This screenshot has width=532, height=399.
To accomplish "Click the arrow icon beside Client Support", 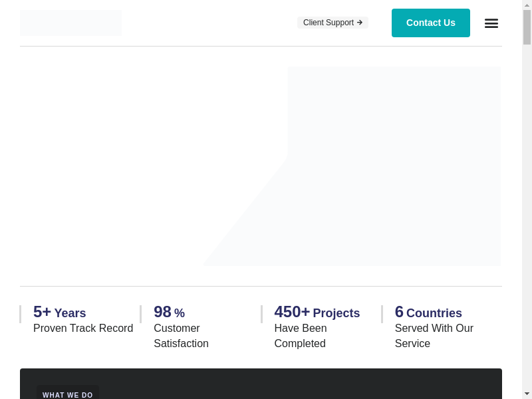I will 360,23.
